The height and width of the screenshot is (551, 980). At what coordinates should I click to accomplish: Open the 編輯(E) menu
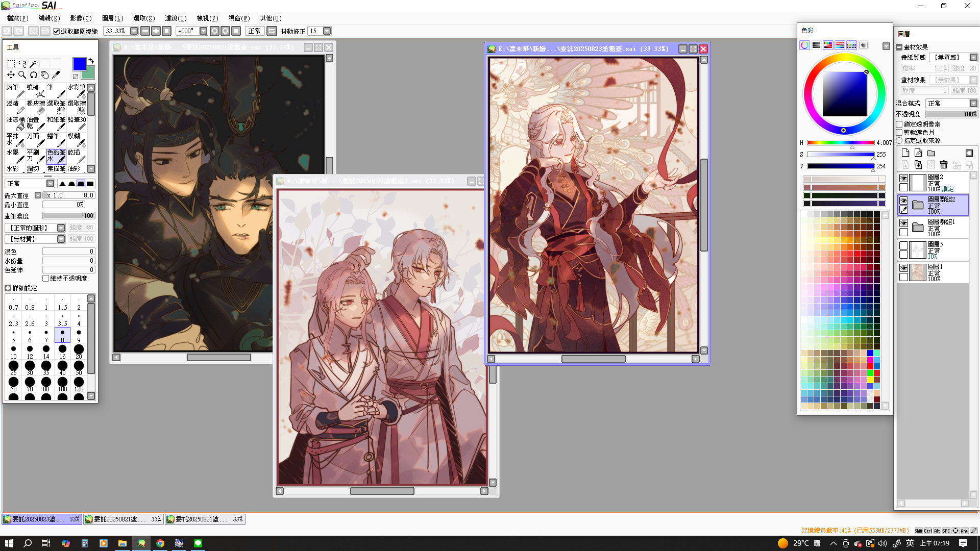click(49, 18)
